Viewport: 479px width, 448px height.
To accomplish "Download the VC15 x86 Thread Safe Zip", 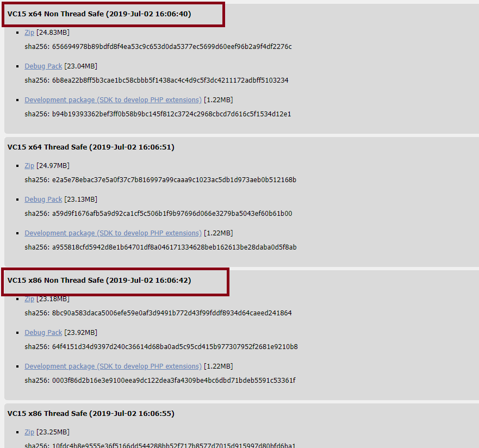I will tap(29, 432).
